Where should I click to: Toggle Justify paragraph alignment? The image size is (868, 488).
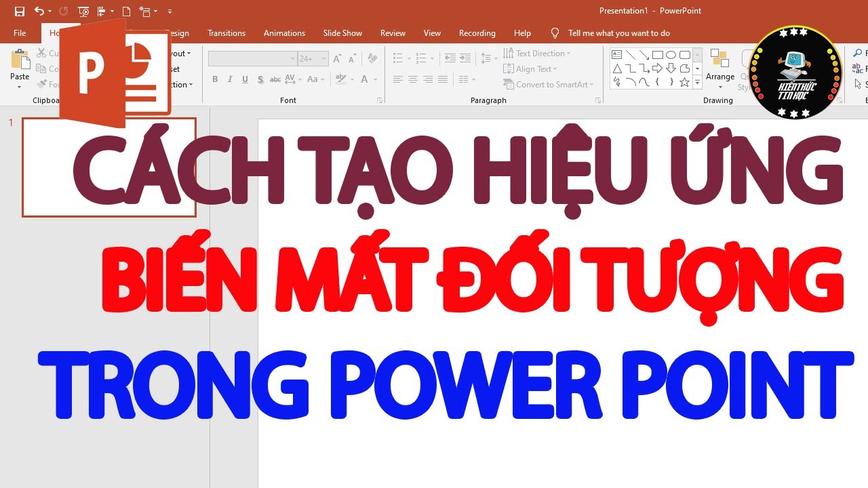tap(443, 79)
